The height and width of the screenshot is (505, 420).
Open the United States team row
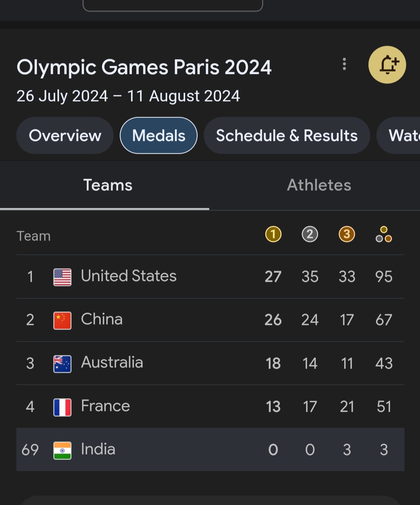[x=210, y=277]
